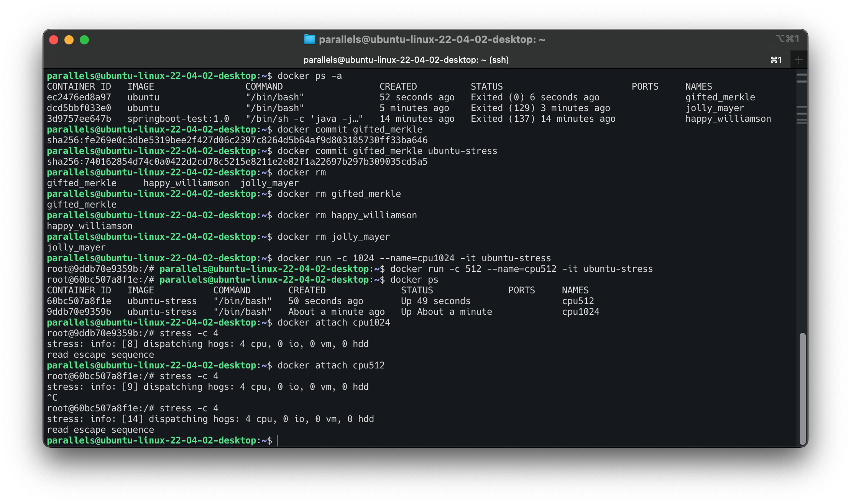Click 'Up About a minute' status
Screen dimensions: 851x504
(446, 312)
